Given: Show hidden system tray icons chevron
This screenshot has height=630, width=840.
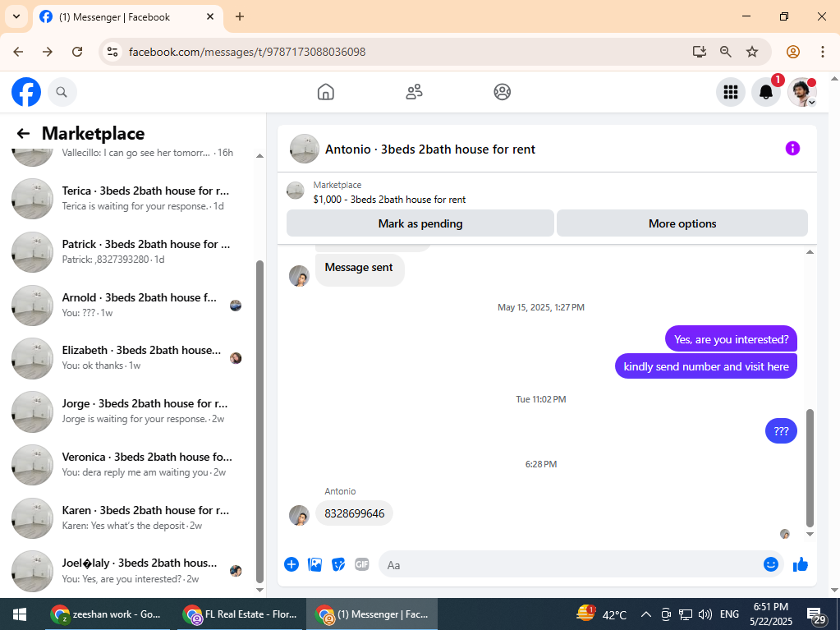Looking at the screenshot, I should (x=646, y=614).
